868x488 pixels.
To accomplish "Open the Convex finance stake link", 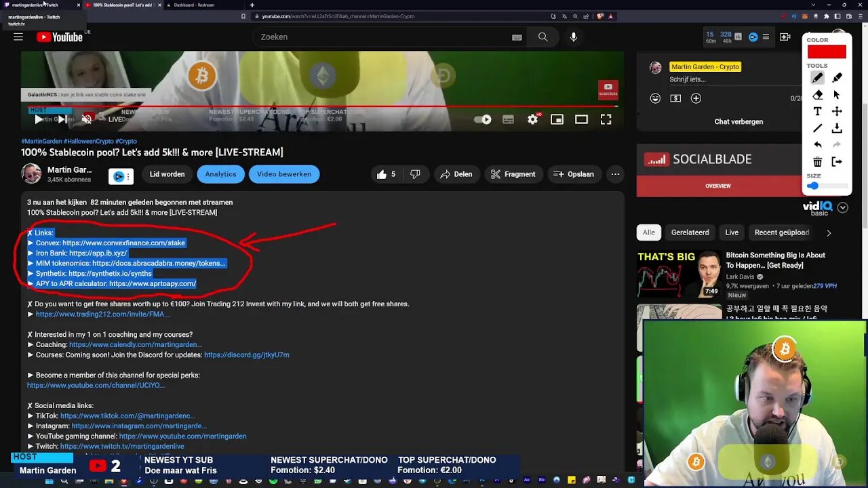I will coord(123,243).
